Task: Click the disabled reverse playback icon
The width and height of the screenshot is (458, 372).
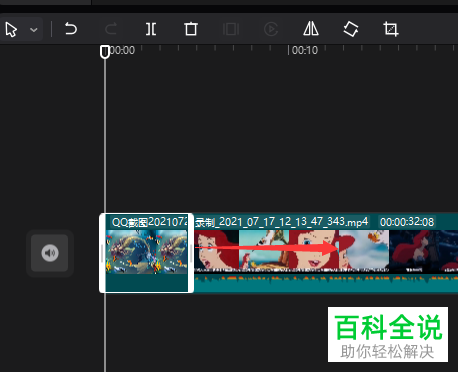Action: (271, 29)
